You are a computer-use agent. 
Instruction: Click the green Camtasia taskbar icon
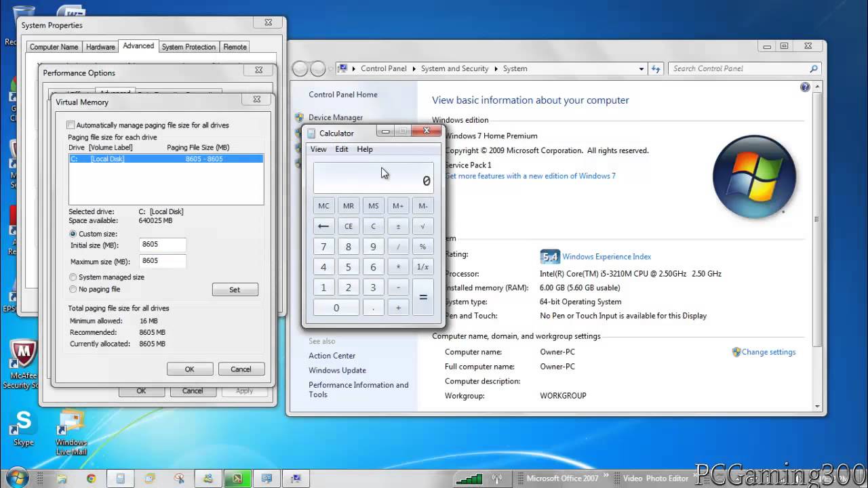[x=238, y=479]
